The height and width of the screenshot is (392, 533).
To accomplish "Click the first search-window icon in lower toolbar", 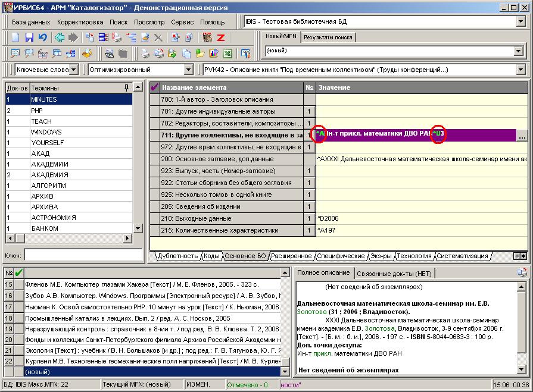I will pyautogui.click(x=15, y=54).
